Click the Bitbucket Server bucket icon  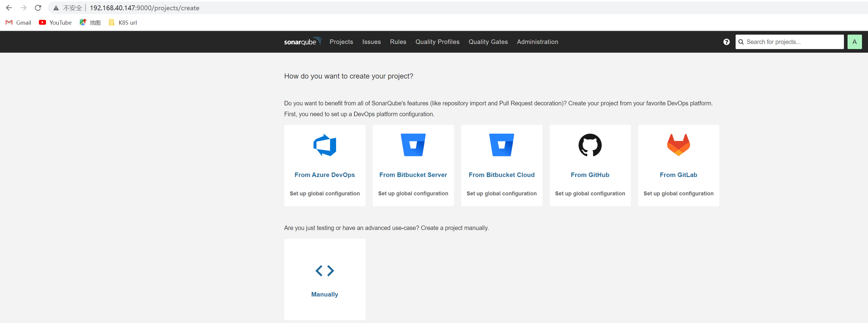[413, 145]
